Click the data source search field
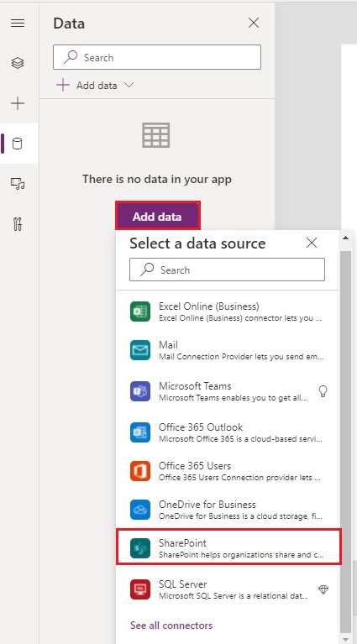Viewport: 357px width, 644px height. [227, 270]
